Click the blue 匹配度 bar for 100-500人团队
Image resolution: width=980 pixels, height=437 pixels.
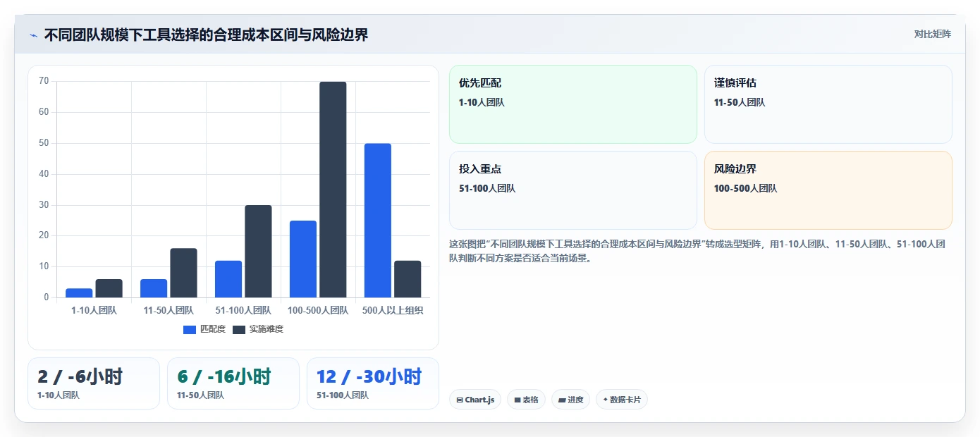303,259
